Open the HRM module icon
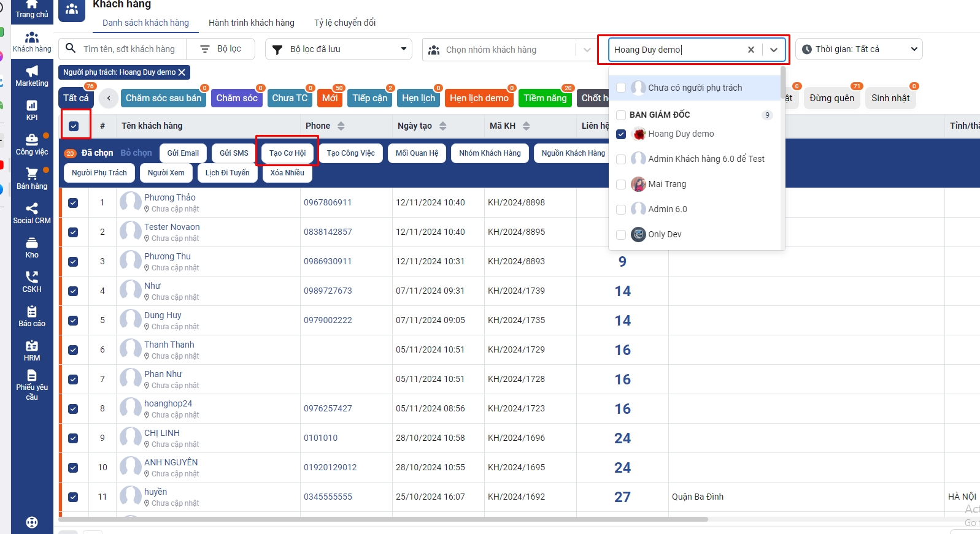 pos(32,351)
